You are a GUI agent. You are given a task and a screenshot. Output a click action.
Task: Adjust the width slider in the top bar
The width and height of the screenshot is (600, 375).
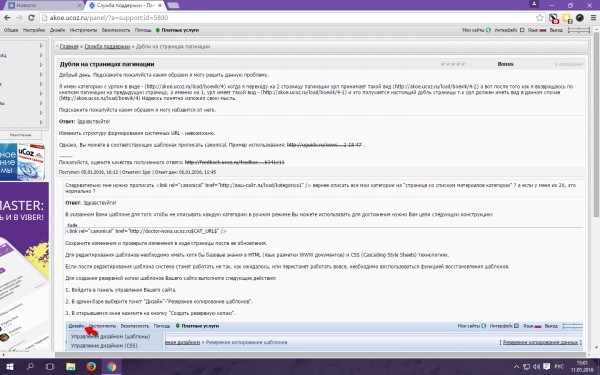point(579,30)
